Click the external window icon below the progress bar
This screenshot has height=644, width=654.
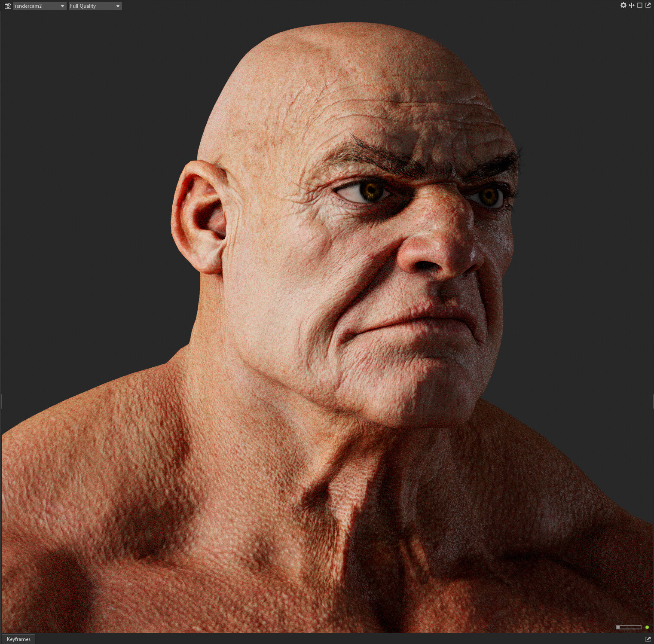648,639
